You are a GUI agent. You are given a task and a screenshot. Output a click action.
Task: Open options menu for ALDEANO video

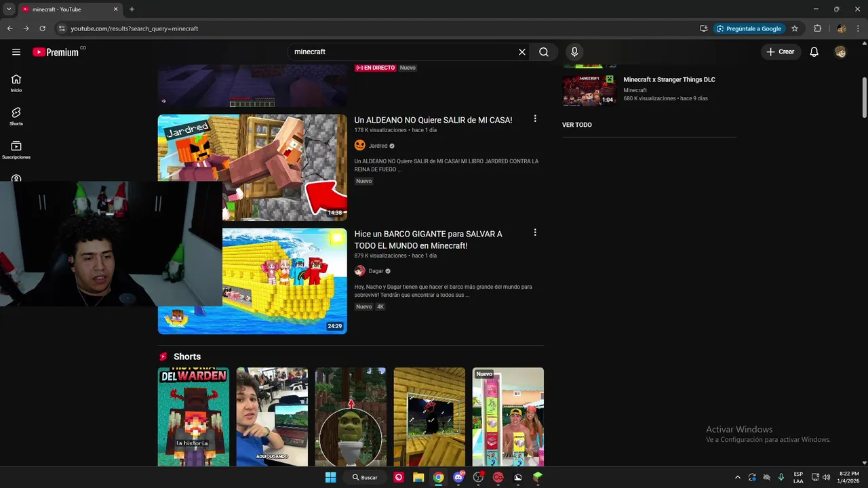535,119
